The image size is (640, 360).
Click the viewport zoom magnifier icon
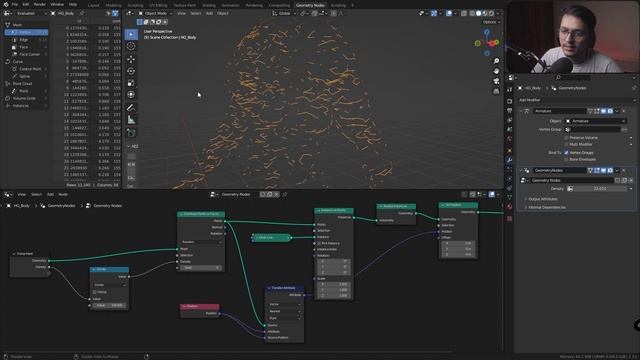point(496,61)
